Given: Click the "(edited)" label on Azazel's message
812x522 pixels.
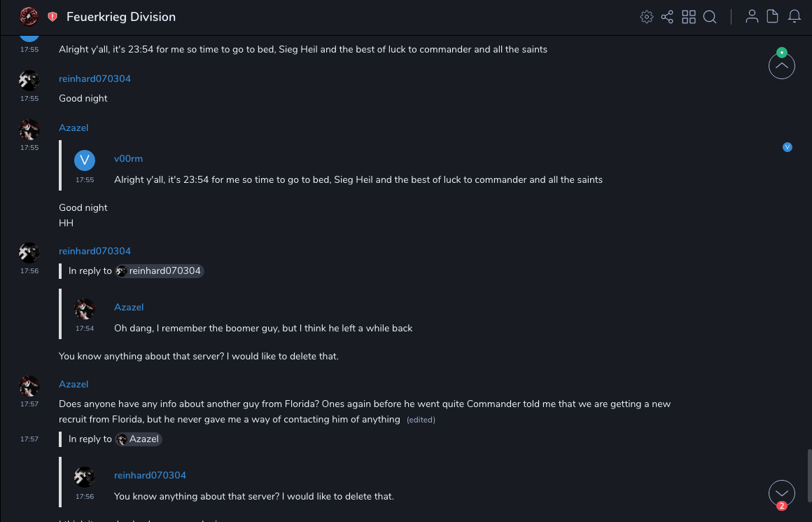Looking at the screenshot, I should click(x=421, y=420).
